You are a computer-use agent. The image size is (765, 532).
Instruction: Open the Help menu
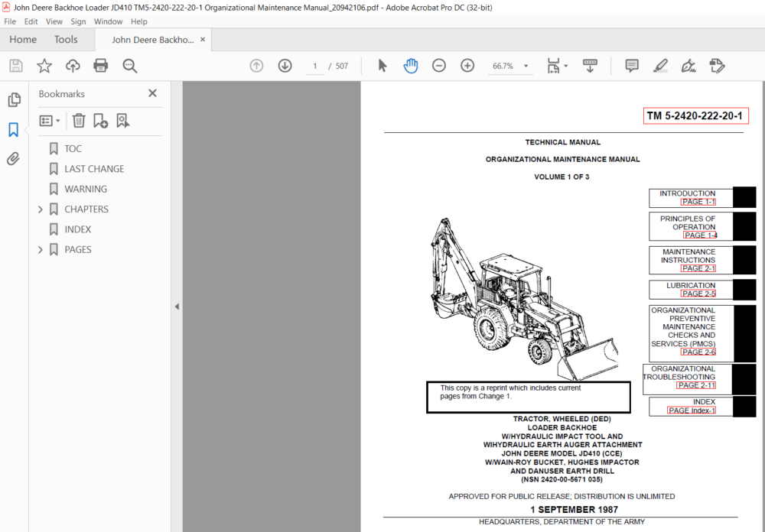(139, 21)
